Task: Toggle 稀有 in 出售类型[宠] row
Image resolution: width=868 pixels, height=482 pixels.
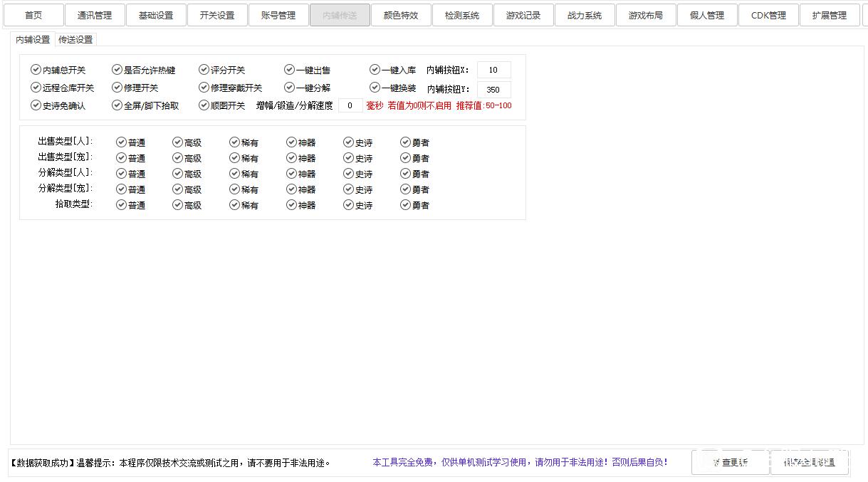Action: (x=244, y=158)
